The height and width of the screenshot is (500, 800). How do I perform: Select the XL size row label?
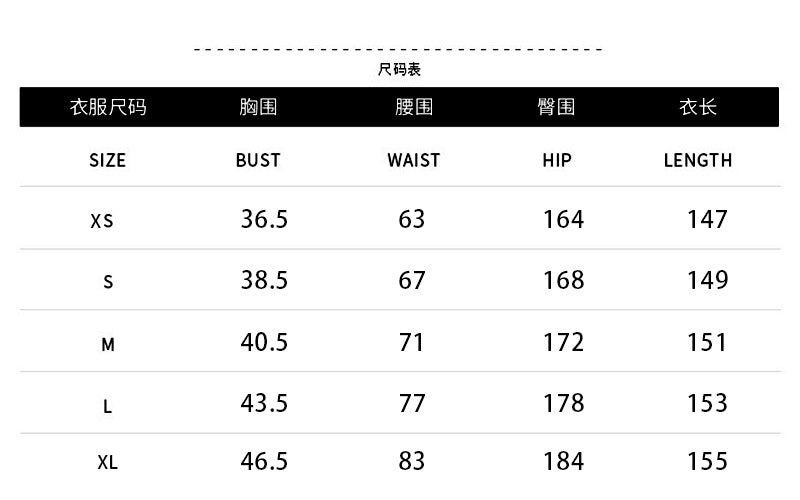[108, 463]
